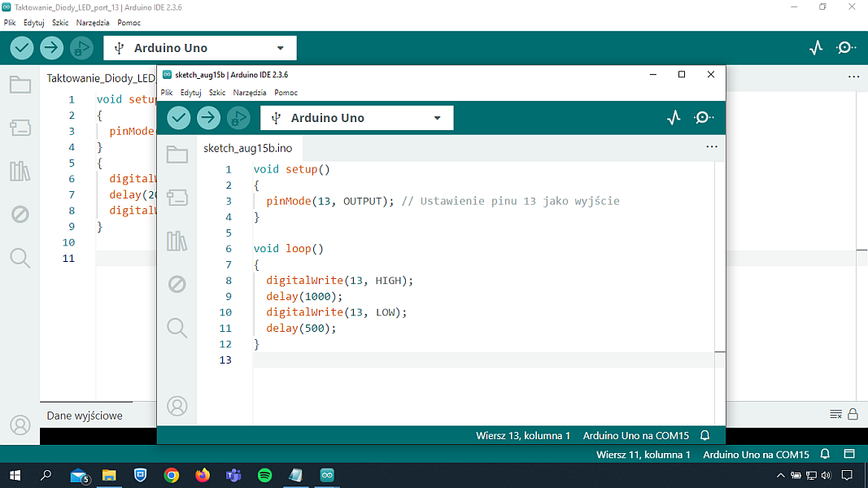Click Verify button in sketch_aug15b window
This screenshot has width=868, height=488.
pos(179,118)
